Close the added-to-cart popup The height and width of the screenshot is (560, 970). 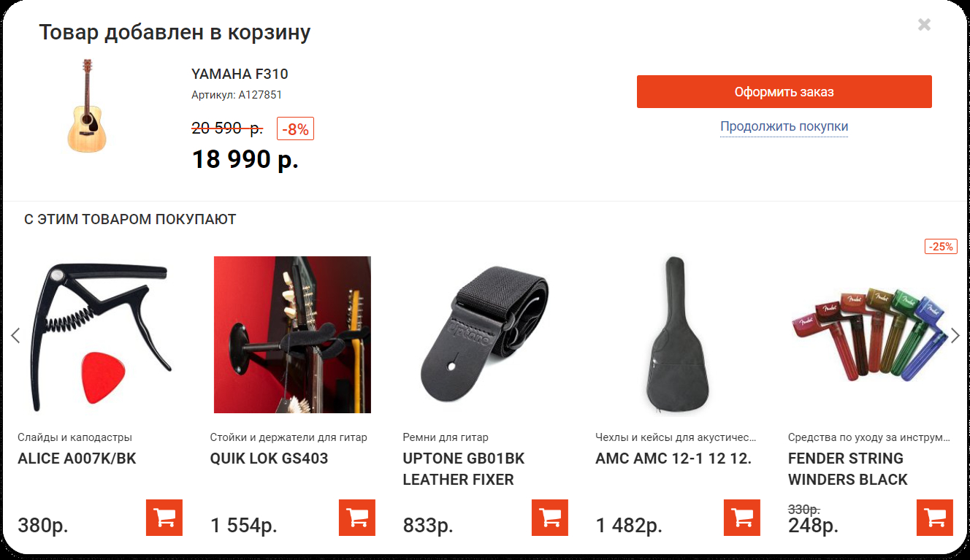[924, 25]
